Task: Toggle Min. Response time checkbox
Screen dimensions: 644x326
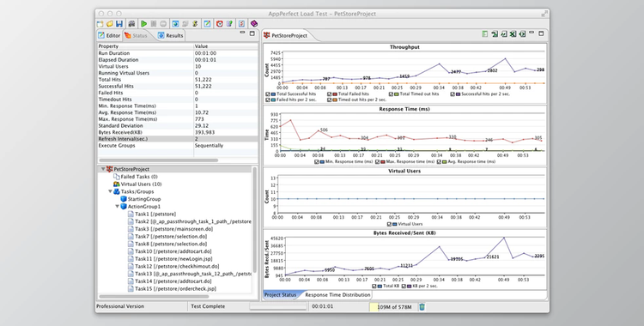Action: [317, 162]
